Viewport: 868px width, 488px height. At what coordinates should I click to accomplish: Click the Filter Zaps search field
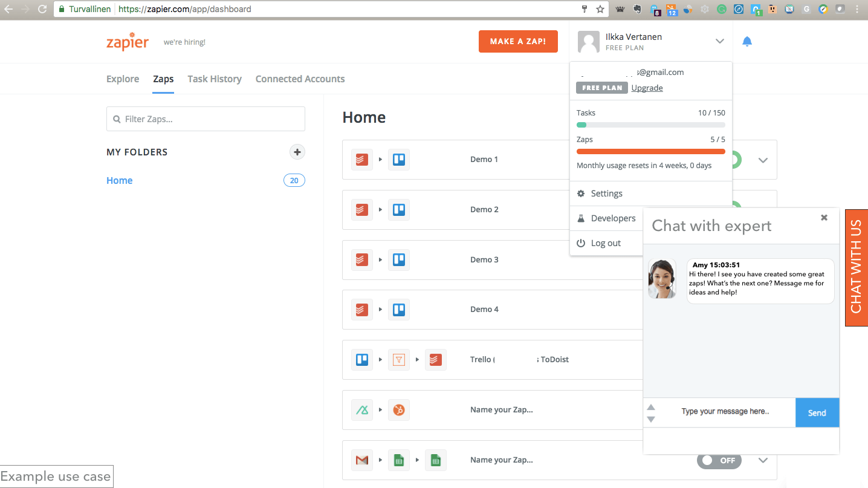206,119
